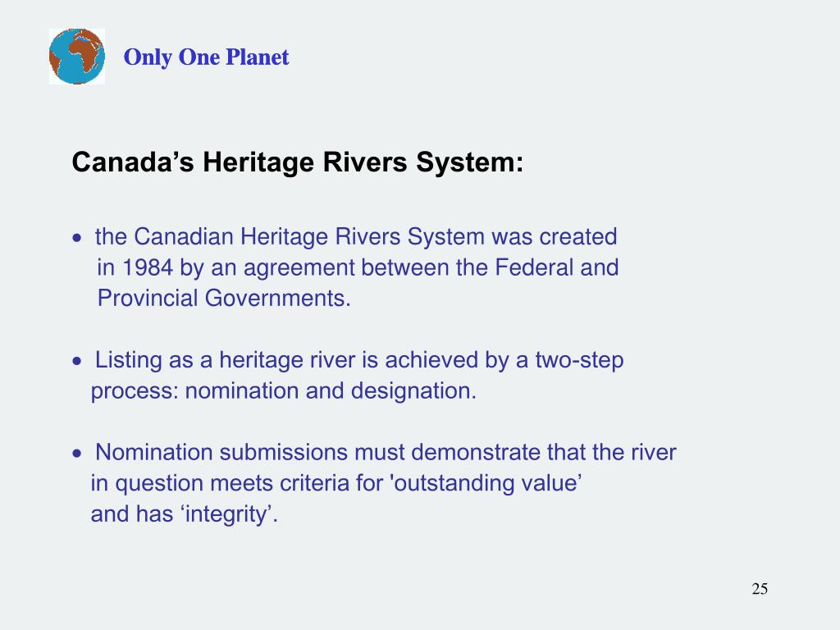Viewport: 840px width, 630px height.
Task: Click the line 'in 1984 by an agreement'
Action: (x=358, y=268)
